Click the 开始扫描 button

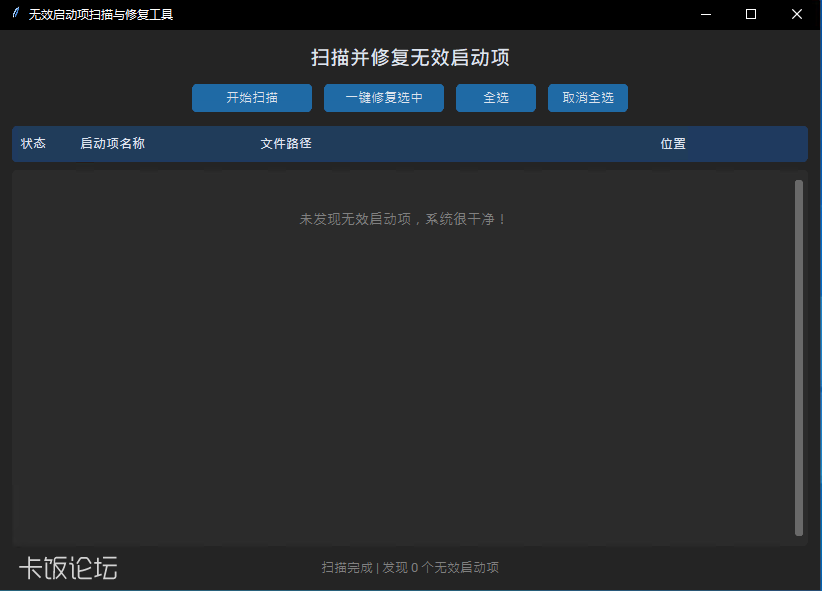pyautogui.click(x=252, y=98)
